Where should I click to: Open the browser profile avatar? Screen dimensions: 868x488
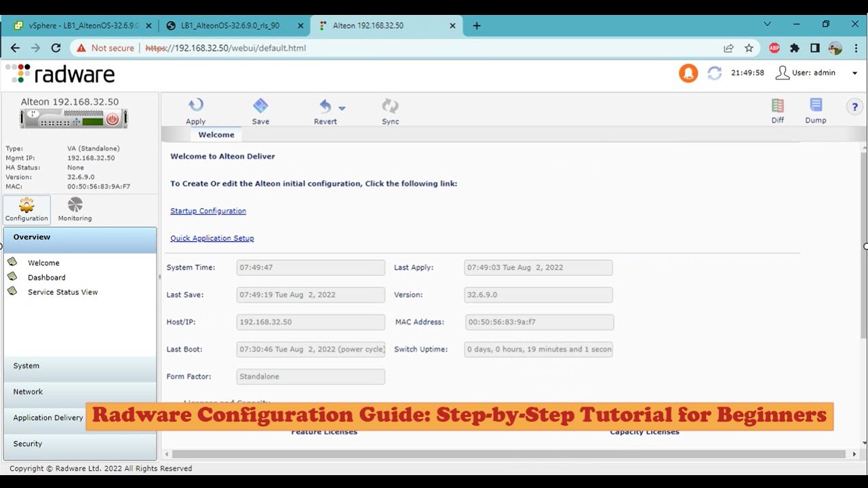click(x=835, y=48)
